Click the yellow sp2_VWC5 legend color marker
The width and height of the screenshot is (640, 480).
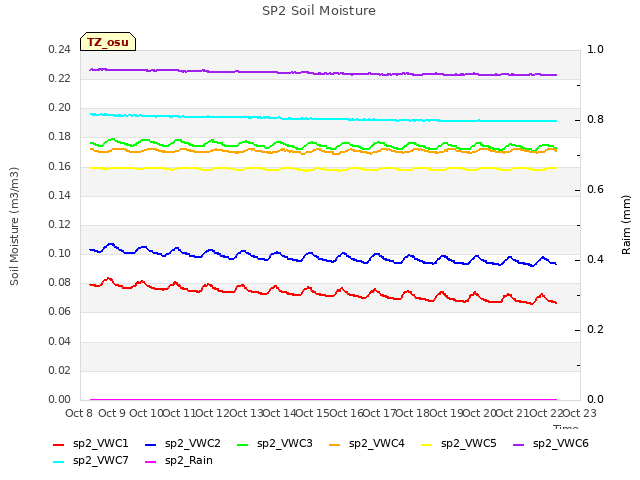(x=427, y=445)
